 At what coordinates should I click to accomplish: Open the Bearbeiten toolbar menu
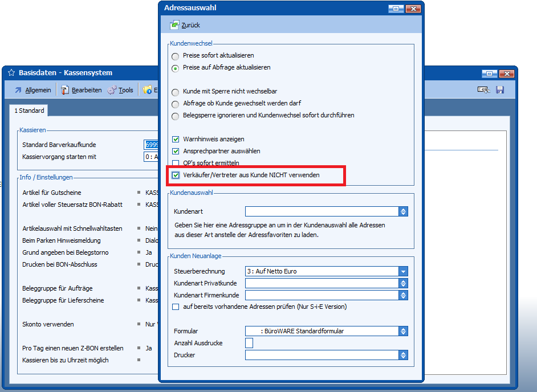(x=82, y=90)
